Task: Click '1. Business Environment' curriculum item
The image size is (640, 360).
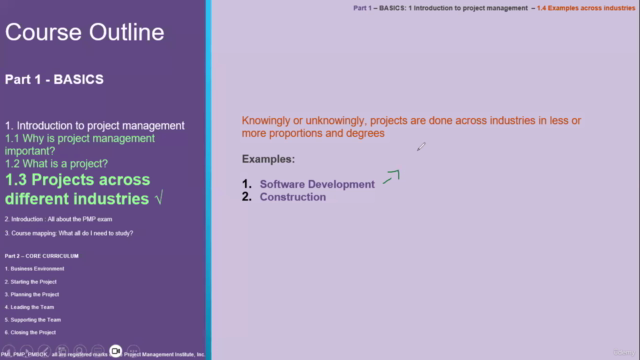Action: (34, 269)
